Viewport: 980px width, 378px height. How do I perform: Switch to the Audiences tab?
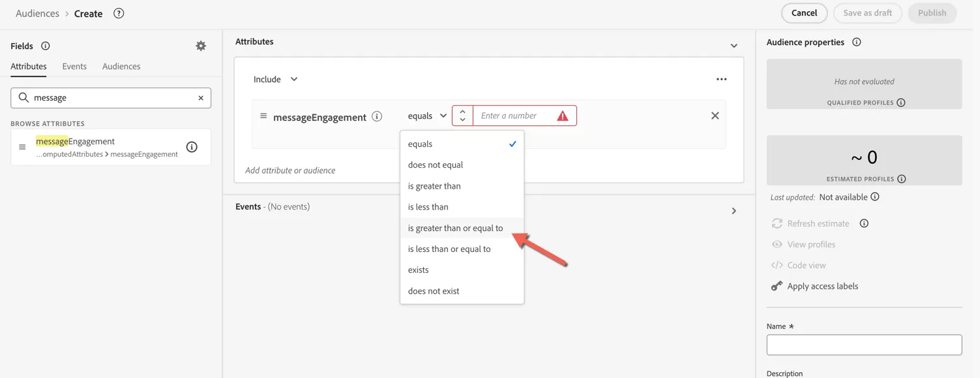click(121, 66)
